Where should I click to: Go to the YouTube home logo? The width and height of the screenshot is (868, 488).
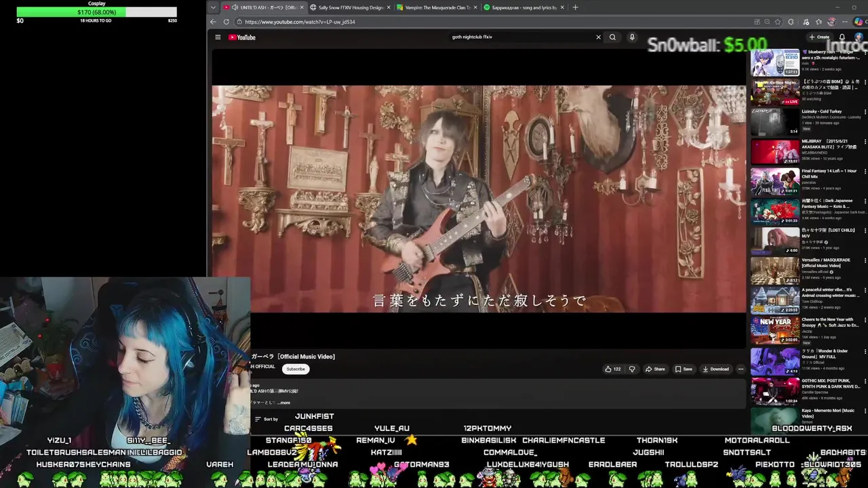point(242,37)
